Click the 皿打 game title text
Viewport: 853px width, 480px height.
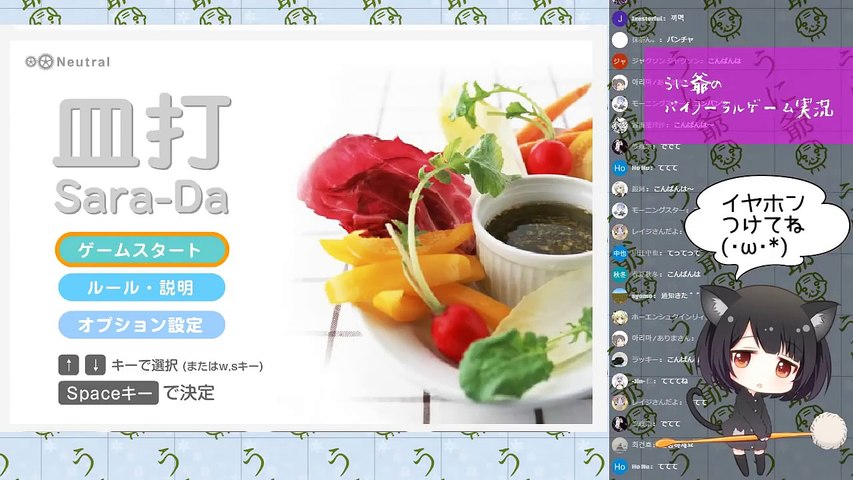(x=143, y=131)
